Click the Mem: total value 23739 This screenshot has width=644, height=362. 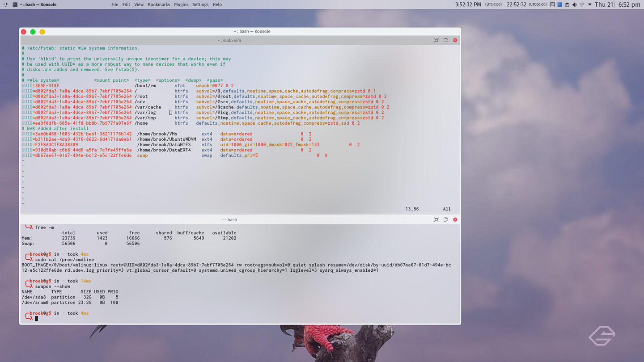(x=68, y=238)
